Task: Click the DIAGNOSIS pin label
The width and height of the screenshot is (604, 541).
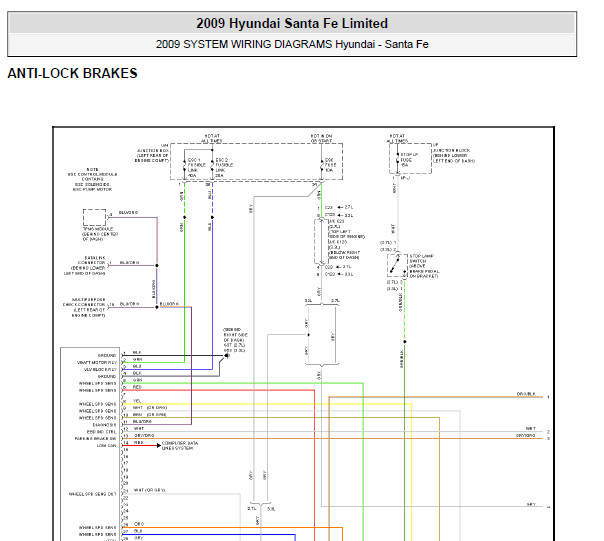Action: pos(104,425)
